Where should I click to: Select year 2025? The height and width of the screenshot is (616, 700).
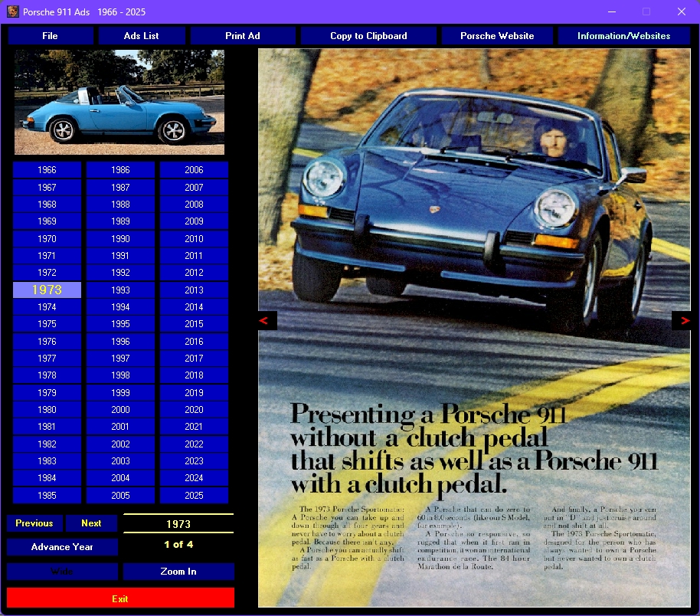[x=195, y=496]
